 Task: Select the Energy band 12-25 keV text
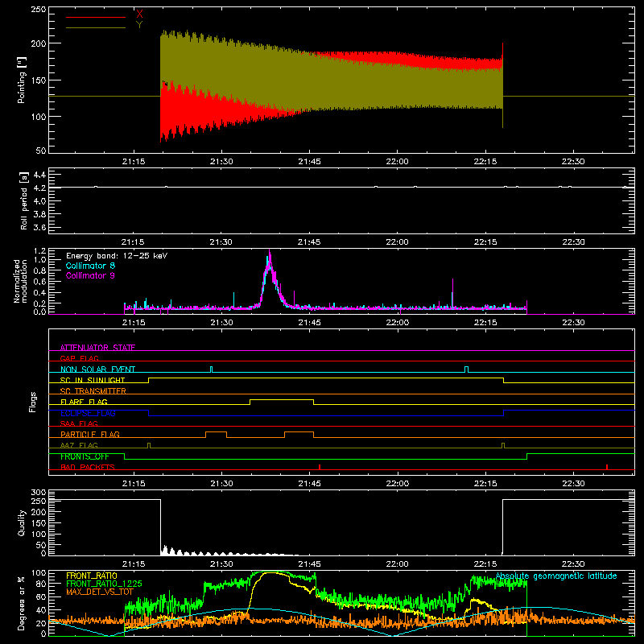pos(117,256)
